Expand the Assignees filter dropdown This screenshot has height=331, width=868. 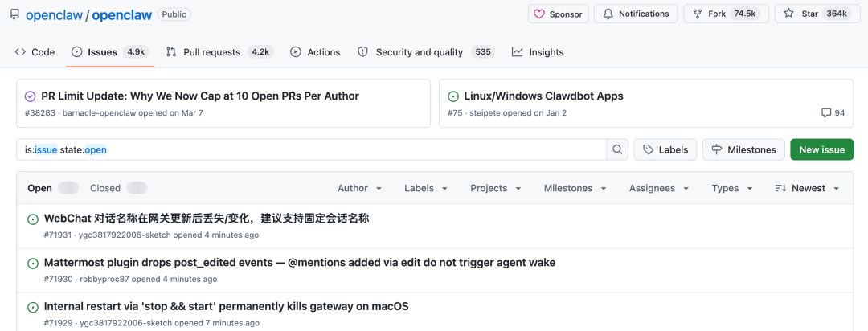coord(658,188)
